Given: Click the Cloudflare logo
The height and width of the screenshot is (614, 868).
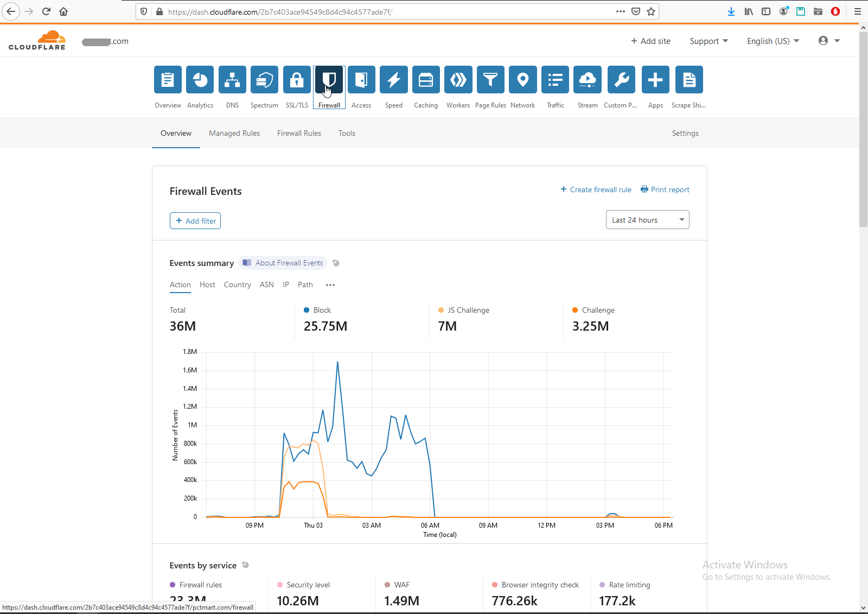Looking at the screenshot, I should click(x=37, y=41).
